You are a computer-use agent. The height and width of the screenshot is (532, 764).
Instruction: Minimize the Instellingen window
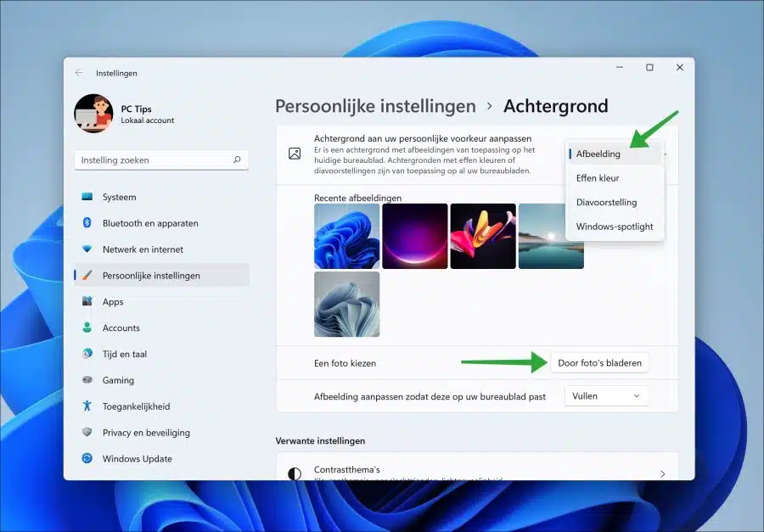point(620,68)
